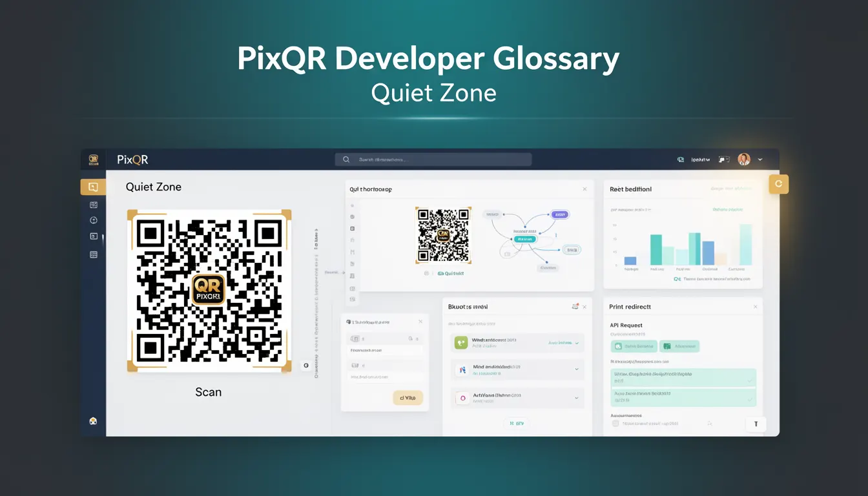The height and width of the screenshot is (496, 868).
Task: Open the grid icon below the gold sidebar icon
Action: [93, 205]
